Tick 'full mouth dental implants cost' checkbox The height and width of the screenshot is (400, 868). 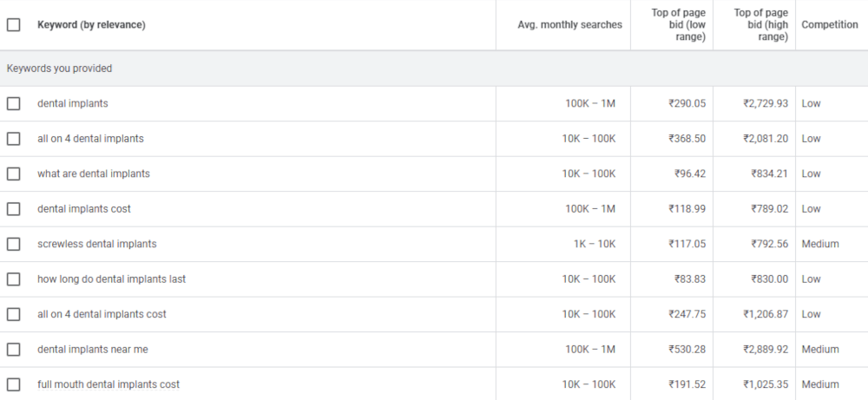click(x=14, y=384)
